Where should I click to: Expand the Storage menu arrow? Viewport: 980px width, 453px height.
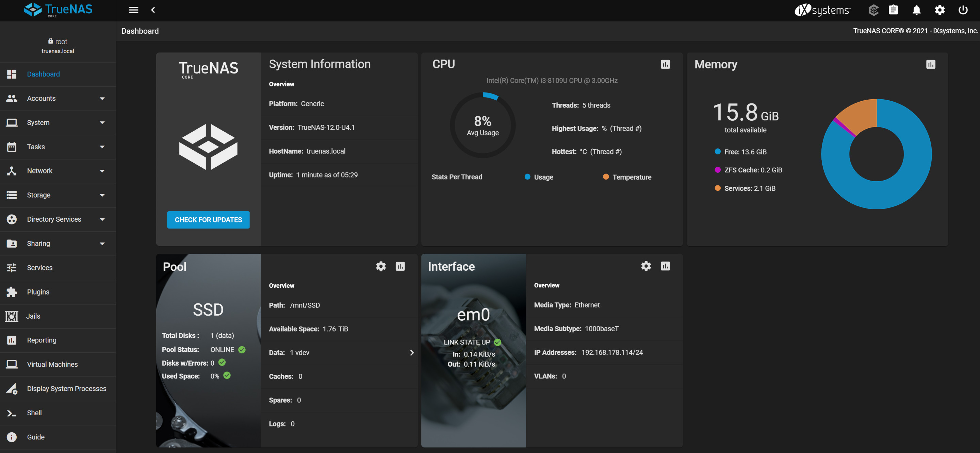tap(102, 195)
